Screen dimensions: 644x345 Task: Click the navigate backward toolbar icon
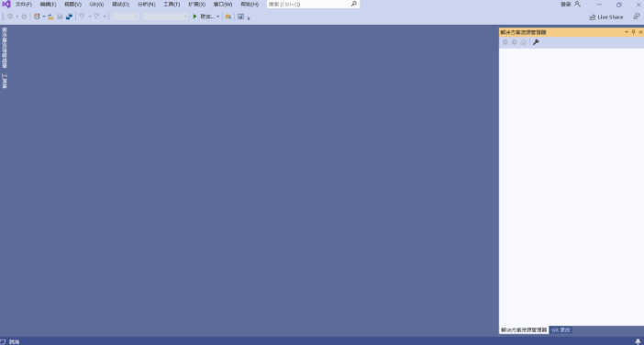pyautogui.click(x=10, y=17)
